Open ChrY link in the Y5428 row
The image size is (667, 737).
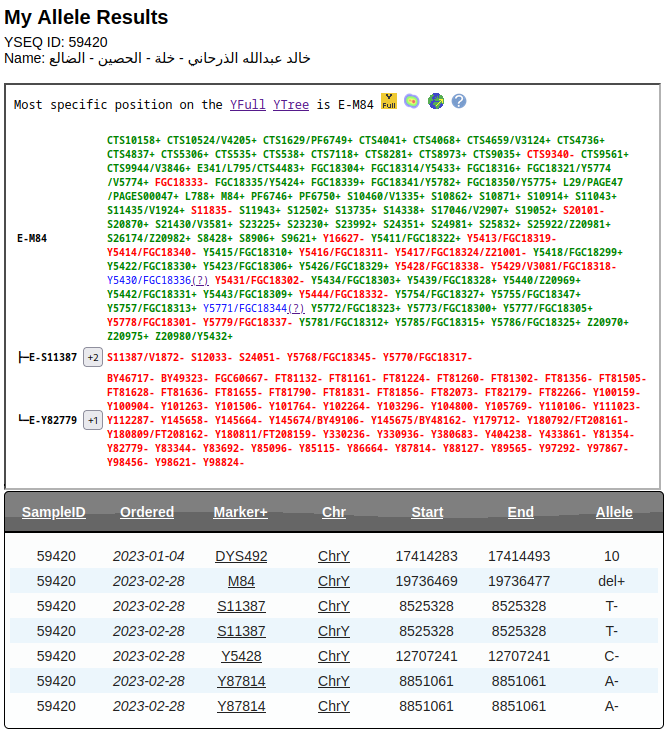click(x=334, y=656)
